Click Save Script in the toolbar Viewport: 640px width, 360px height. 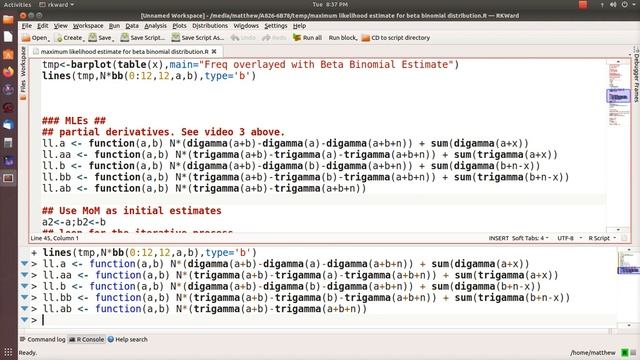[x=142, y=38]
